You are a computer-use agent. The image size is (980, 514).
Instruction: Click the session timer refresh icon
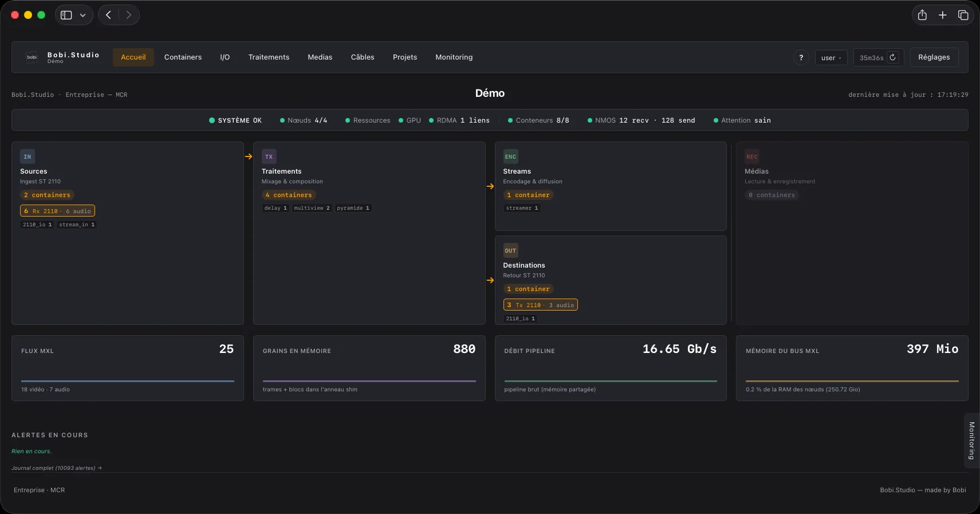click(892, 57)
